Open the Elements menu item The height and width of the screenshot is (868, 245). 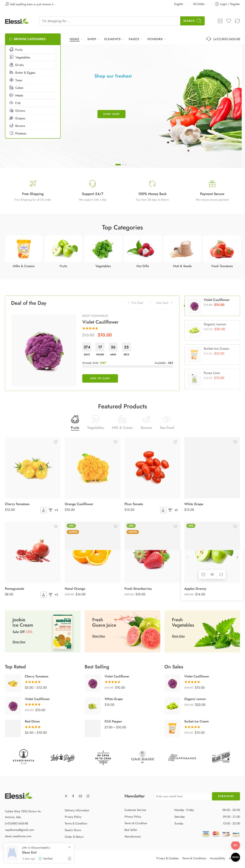(x=114, y=39)
